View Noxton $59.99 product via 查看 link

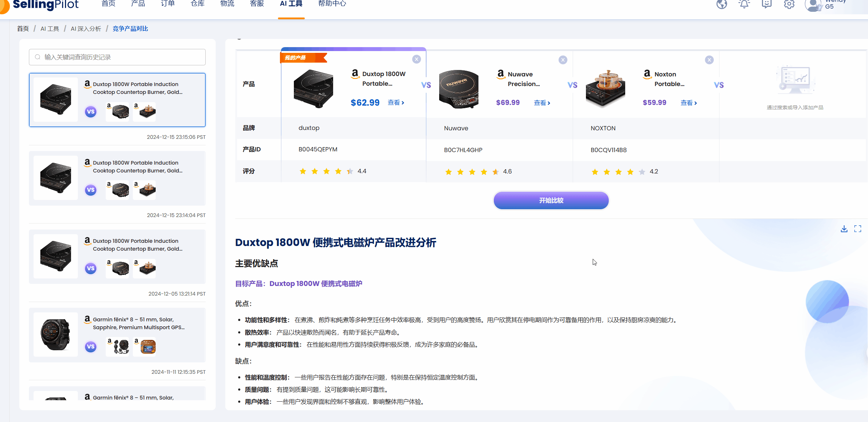click(x=689, y=103)
